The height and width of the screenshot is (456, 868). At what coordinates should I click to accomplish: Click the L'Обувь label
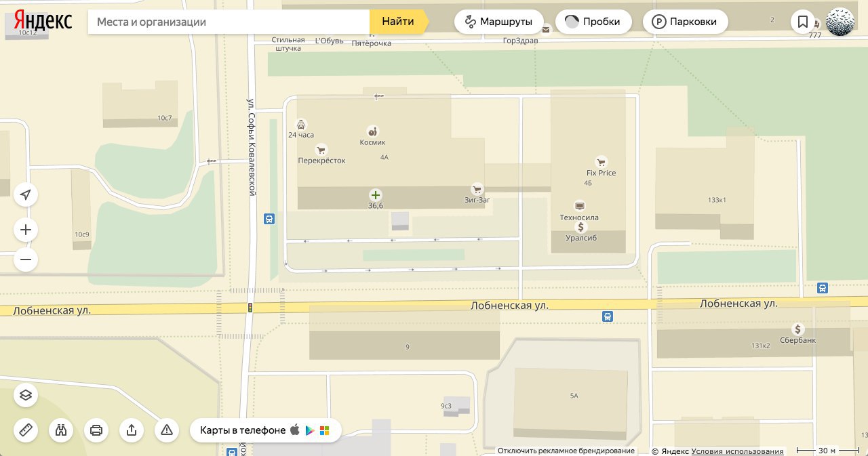pyautogui.click(x=330, y=41)
